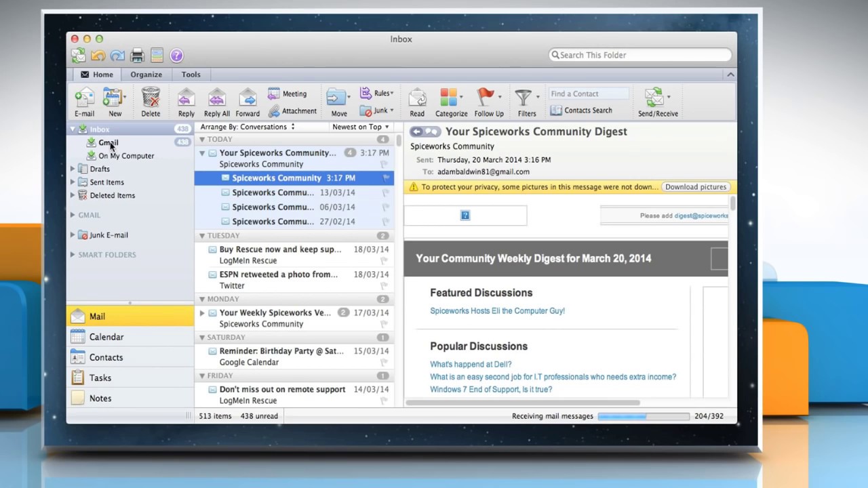Click the Move folder icon

pyautogui.click(x=336, y=97)
